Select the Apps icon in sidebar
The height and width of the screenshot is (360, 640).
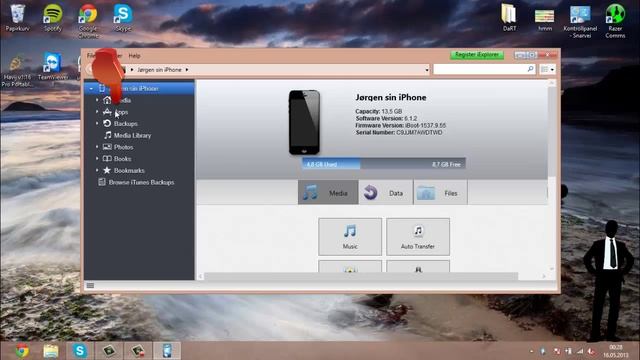(107, 112)
